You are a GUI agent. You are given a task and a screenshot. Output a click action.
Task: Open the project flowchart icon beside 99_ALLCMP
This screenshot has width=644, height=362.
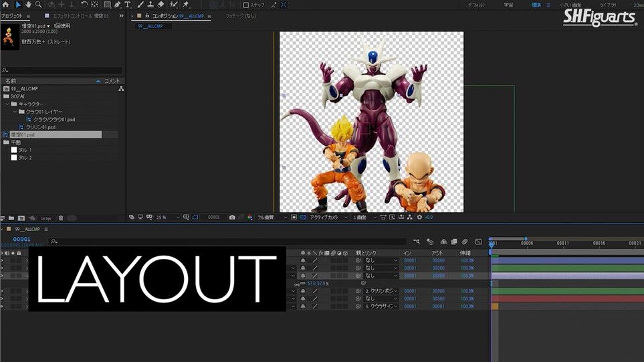click(121, 89)
